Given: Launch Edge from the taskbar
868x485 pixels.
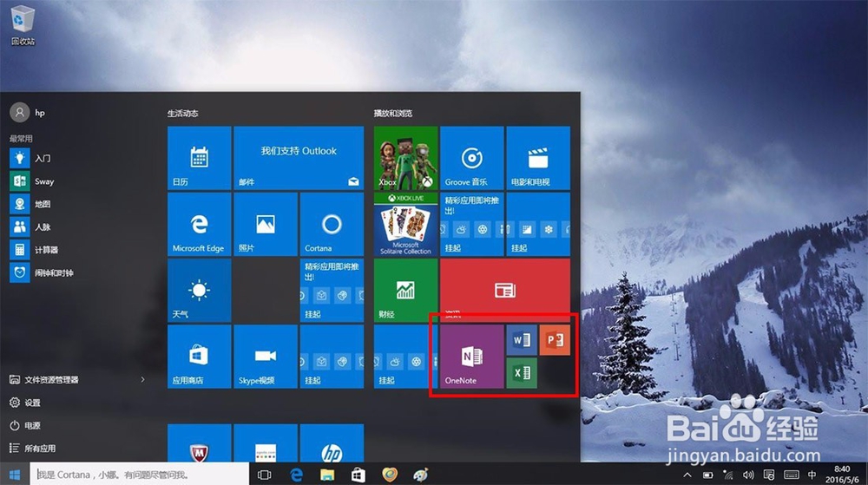Looking at the screenshot, I should coord(296,475).
